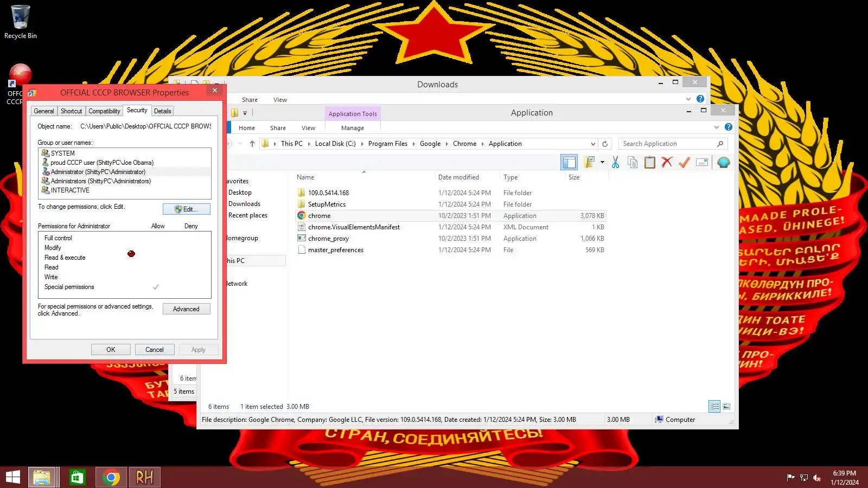This screenshot has height=488, width=868.
Task: Open Customize Quick Access Toolbar dropdown
Action: tap(245, 113)
